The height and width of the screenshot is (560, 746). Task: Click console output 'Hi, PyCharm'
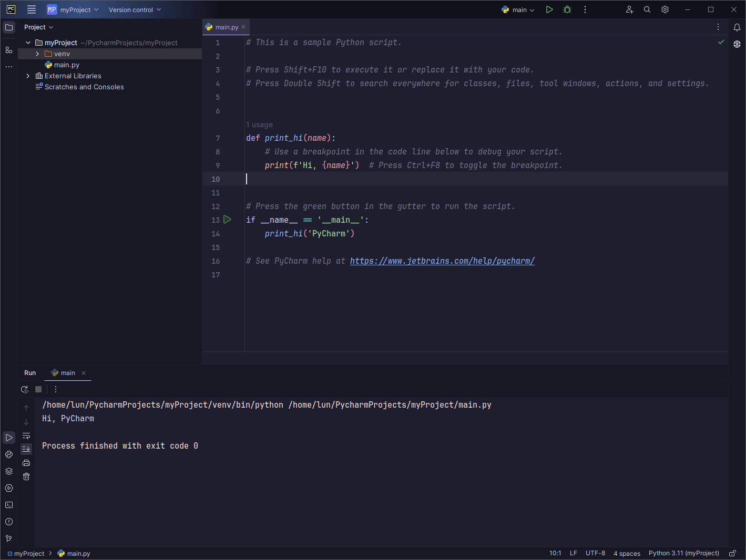[68, 418]
